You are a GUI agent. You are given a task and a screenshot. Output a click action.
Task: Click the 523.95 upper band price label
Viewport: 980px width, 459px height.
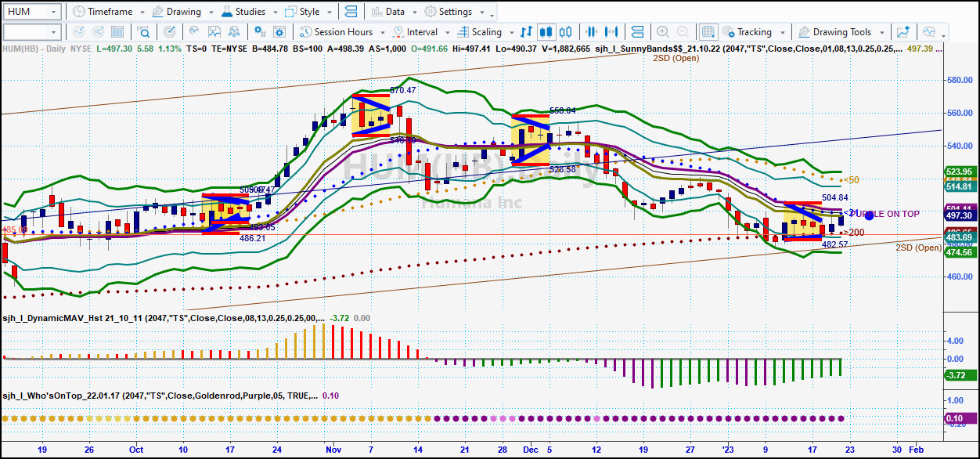pyautogui.click(x=959, y=172)
